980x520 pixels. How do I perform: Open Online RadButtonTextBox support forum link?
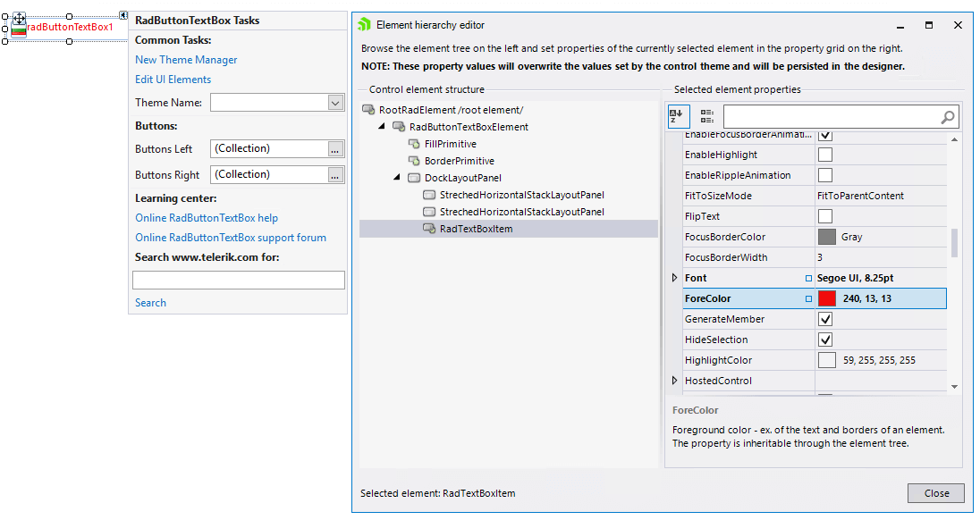[x=231, y=238]
